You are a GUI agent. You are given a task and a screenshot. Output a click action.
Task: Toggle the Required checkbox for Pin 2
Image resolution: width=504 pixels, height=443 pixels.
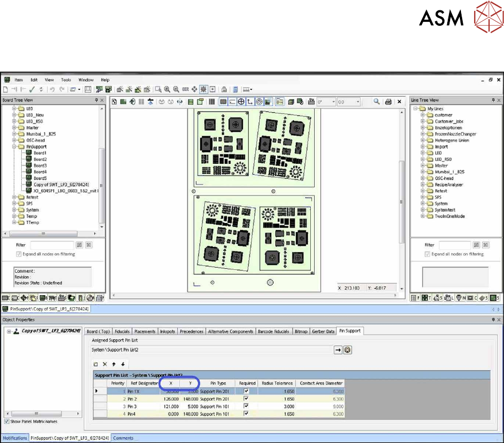247,398
